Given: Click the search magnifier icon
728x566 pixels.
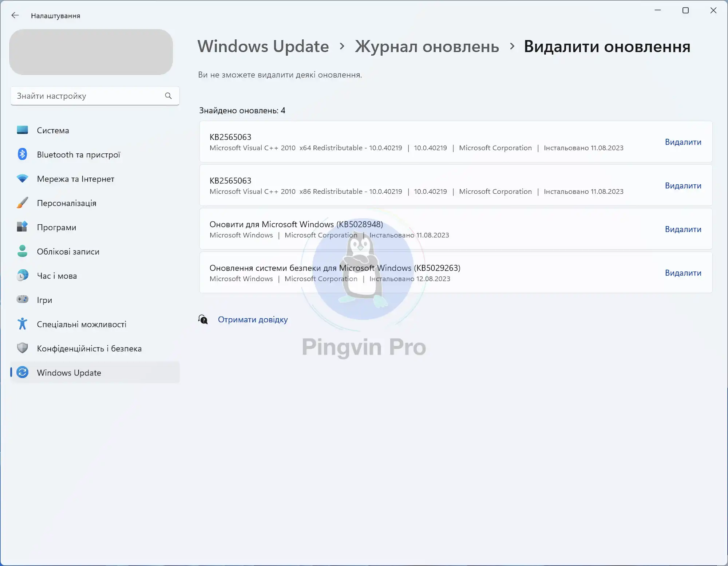Looking at the screenshot, I should coord(168,96).
